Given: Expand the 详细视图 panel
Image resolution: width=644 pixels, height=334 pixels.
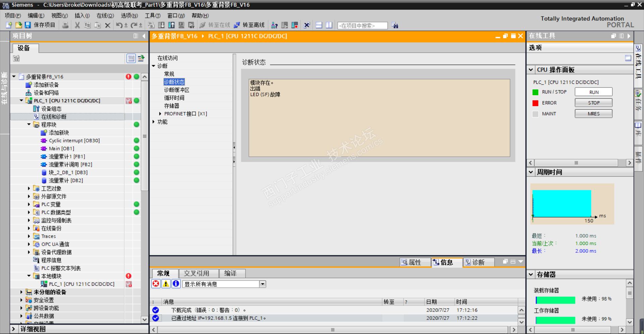Looking at the screenshot, I should coord(14,329).
